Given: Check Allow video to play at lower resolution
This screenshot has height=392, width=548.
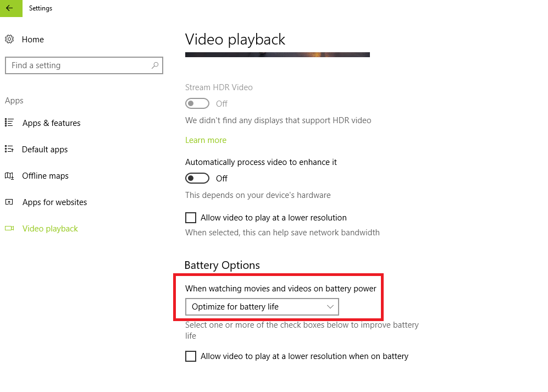Looking at the screenshot, I should coord(190,217).
